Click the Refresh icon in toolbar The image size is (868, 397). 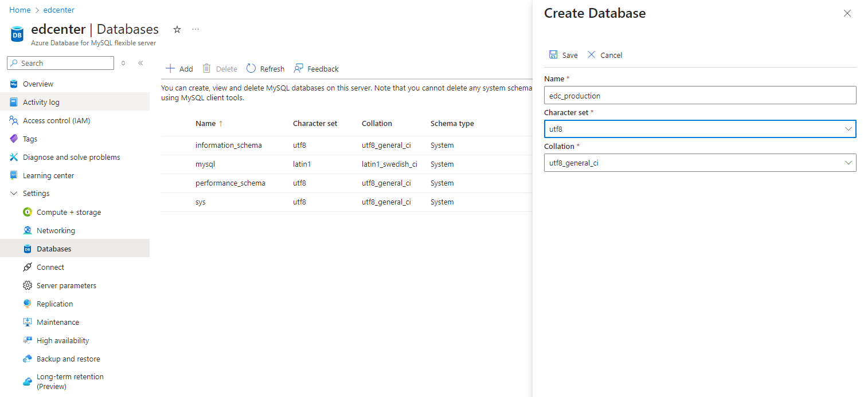pyautogui.click(x=251, y=69)
